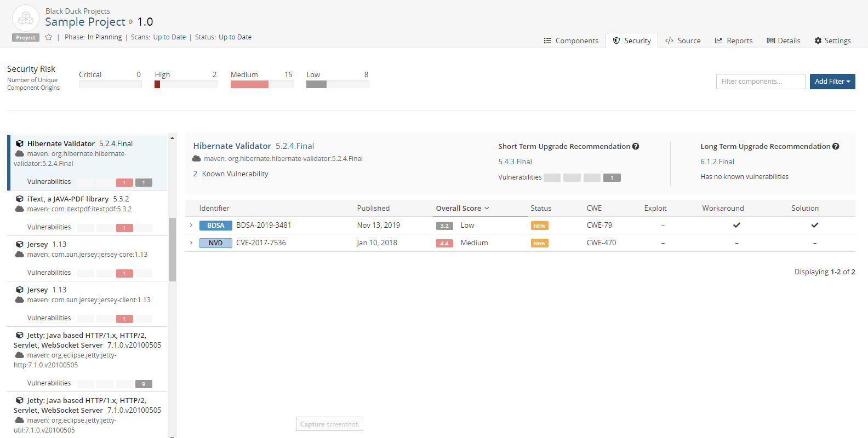This screenshot has height=438, width=868.
Task: Select Jersey 1.13 jersey-client component
Action: pyautogui.click(x=88, y=304)
